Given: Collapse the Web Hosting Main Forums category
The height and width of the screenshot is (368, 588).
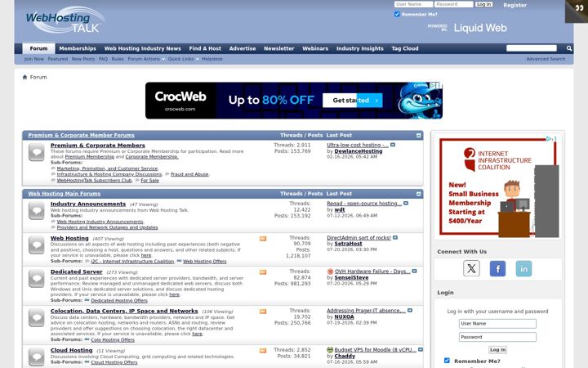Looking at the screenshot, I should click(418, 194).
